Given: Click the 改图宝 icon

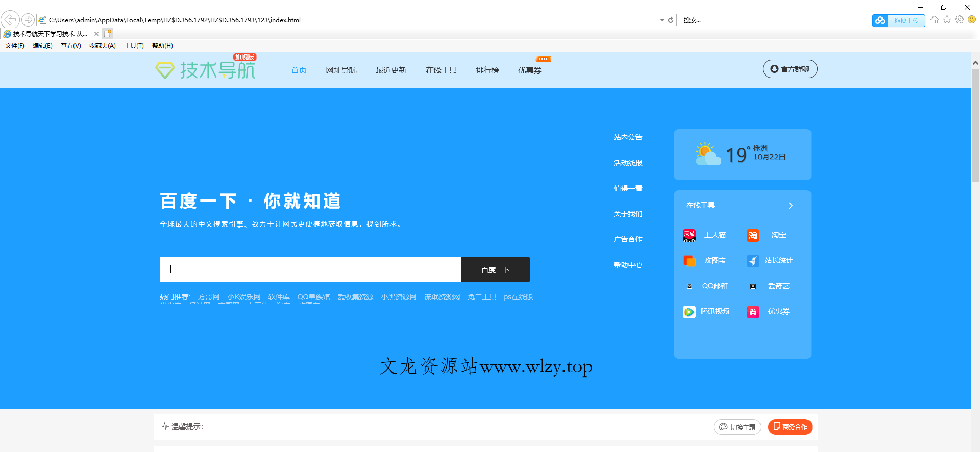Looking at the screenshot, I should (689, 261).
